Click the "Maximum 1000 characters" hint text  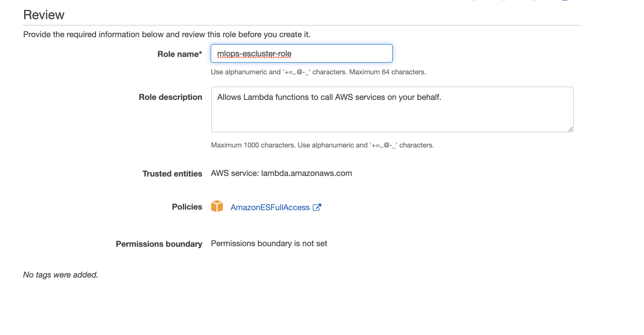pos(322,145)
